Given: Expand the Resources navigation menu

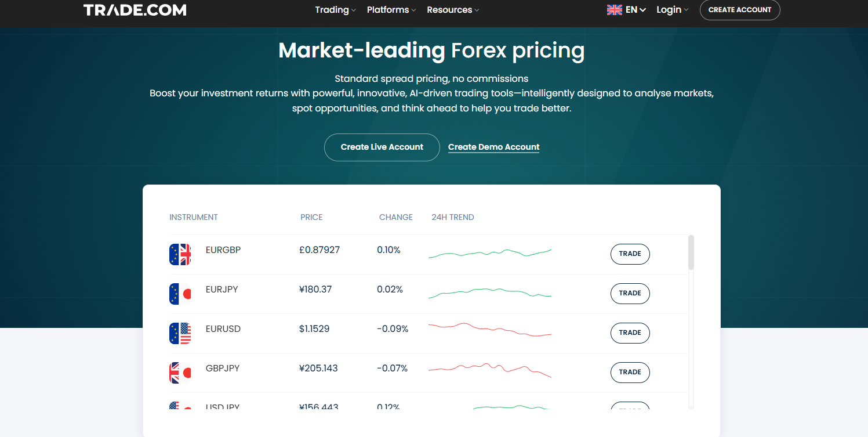Looking at the screenshot, I should click(453, 10).
